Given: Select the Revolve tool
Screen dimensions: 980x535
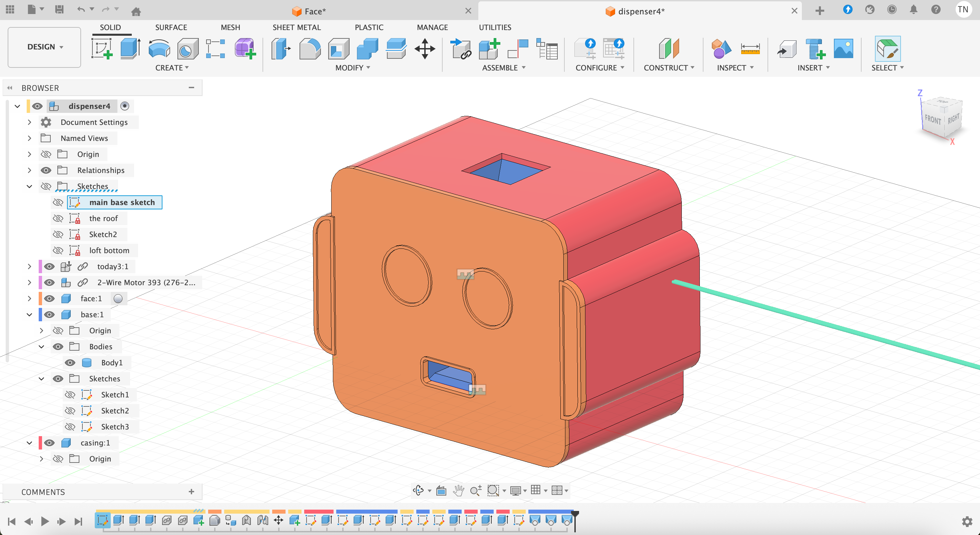Looking at the screenshot, I should click(159, 49).
